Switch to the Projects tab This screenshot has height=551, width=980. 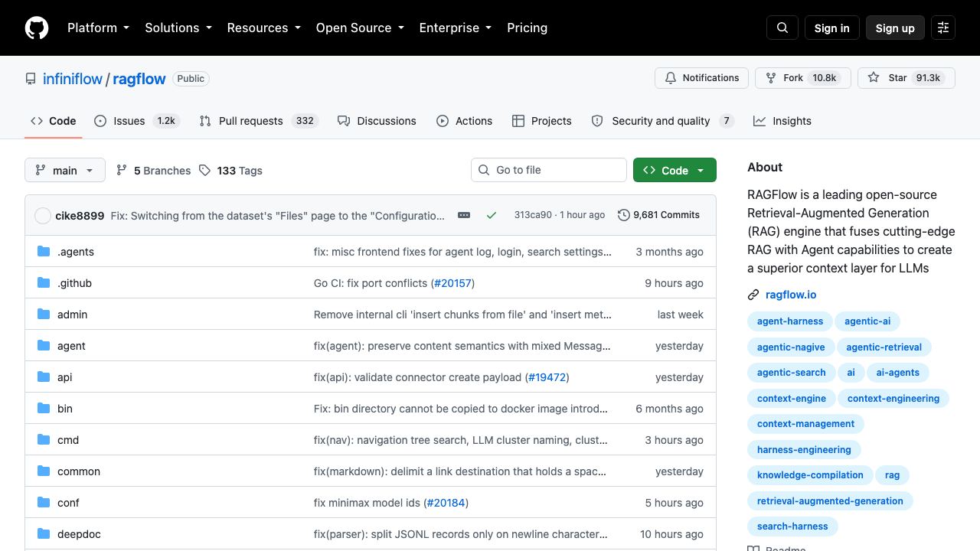[x=542, y=121]
